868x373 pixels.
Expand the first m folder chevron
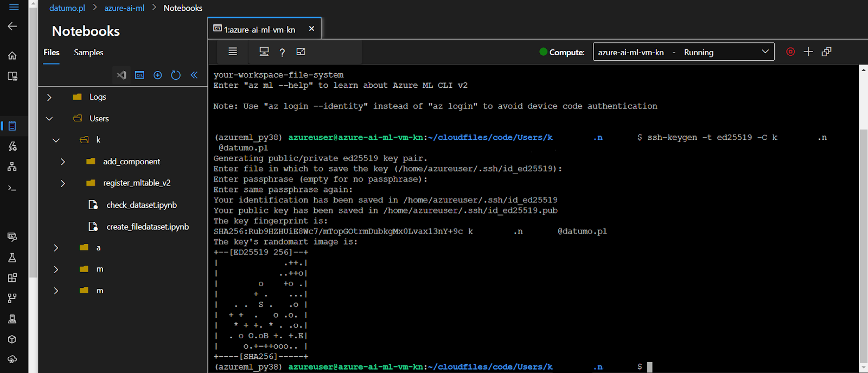point(56,269)
